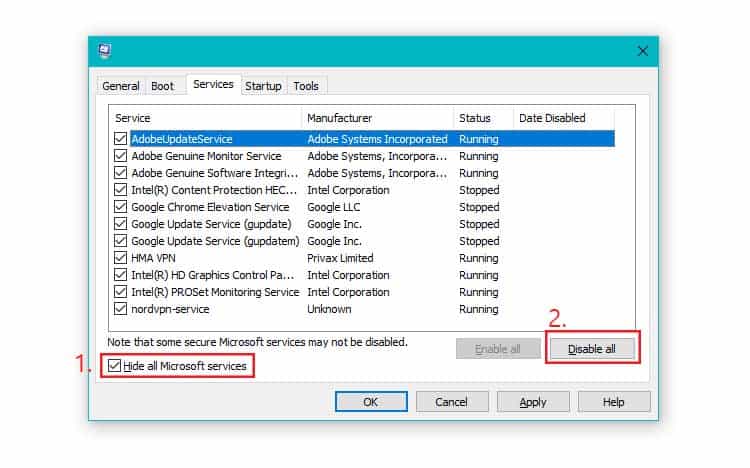Select Adobe Genuine Monitor Service name
Screen dimensions: 750x468
pyautogui.click(x=206, y=156)
